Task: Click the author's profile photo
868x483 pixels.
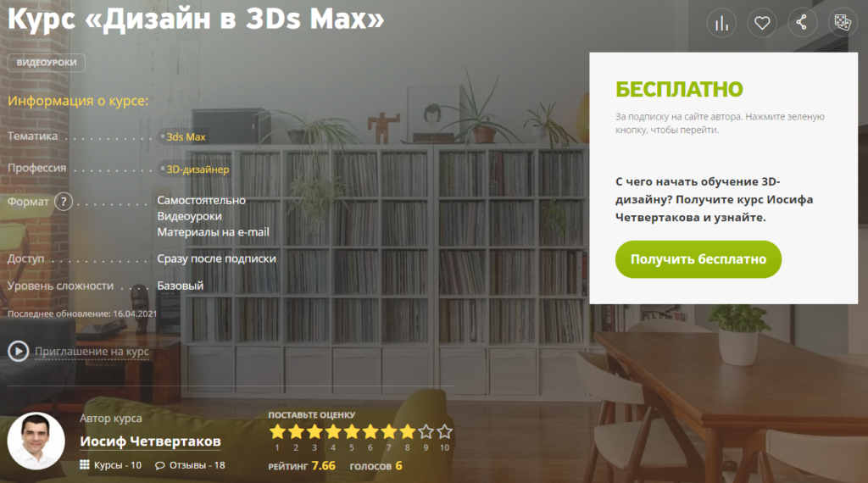Action: pos(36,441)
